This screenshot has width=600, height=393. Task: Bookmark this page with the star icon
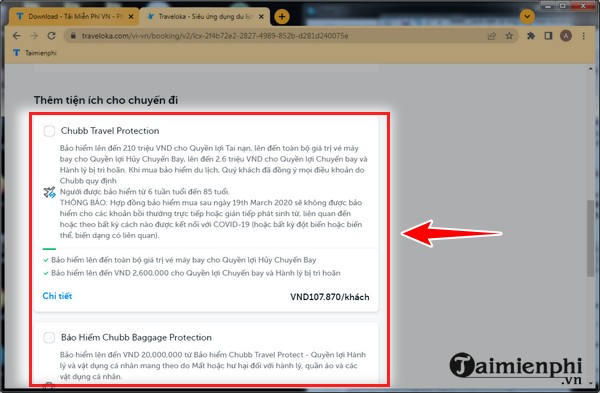(x=509, y=36)
